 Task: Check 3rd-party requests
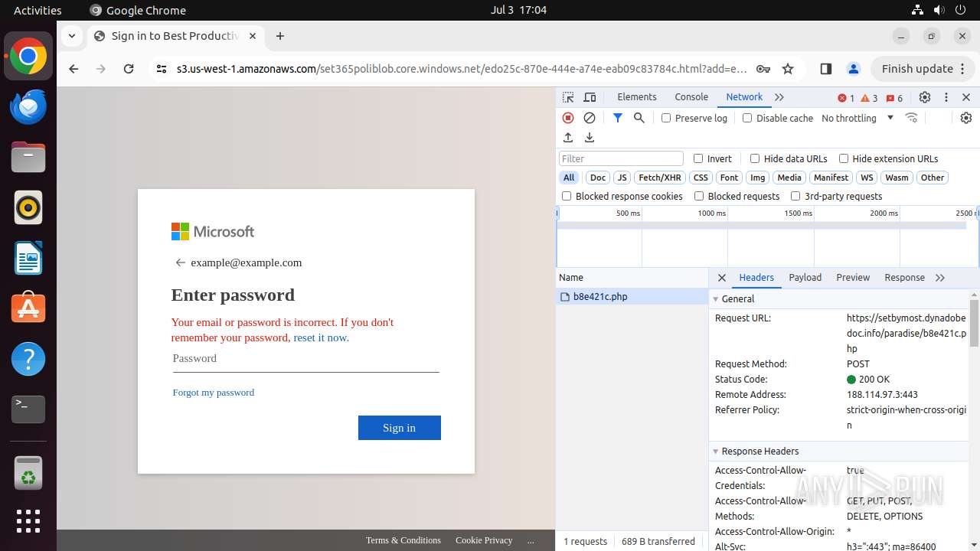(795, 196)
